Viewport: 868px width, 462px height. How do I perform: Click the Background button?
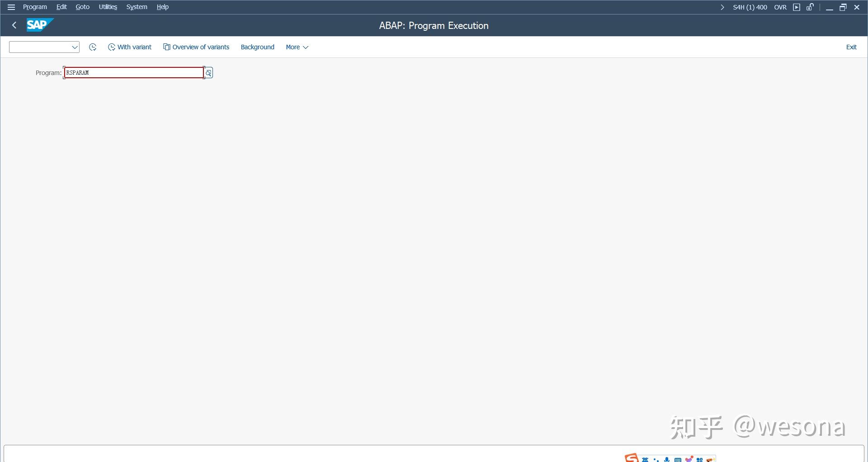[257, 47]
